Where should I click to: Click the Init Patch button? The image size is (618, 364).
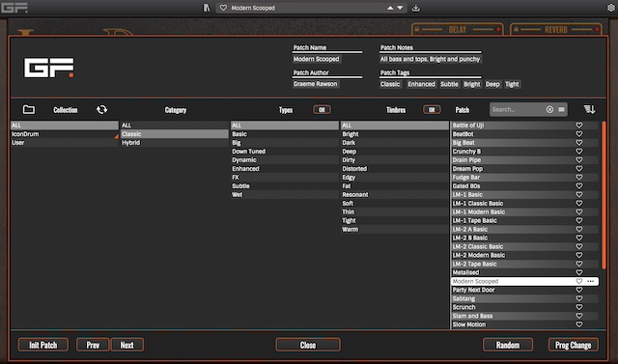click(x=42, y=345)
